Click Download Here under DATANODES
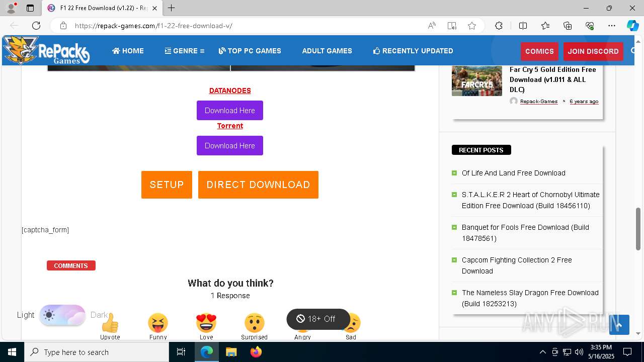Screen dimensions: 644x362 (230, 111)
